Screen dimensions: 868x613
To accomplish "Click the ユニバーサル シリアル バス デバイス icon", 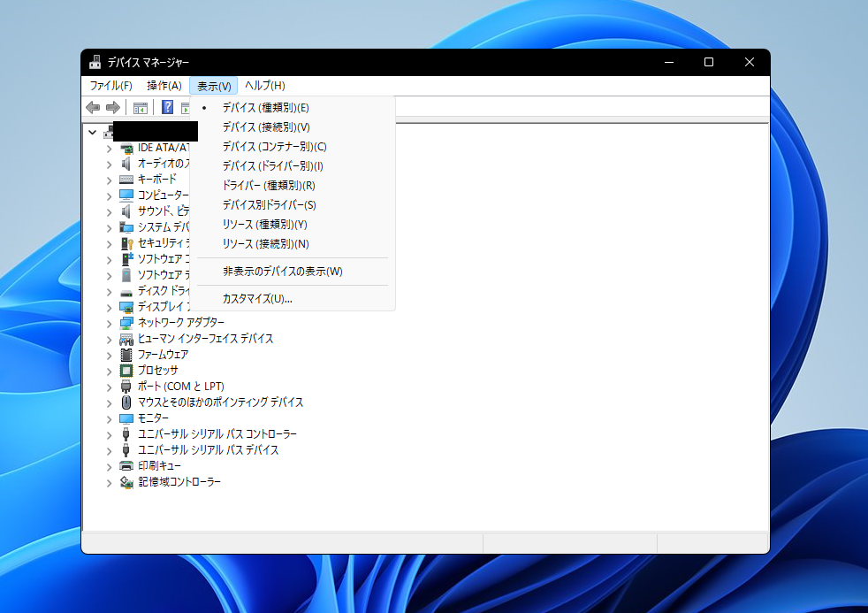I will [126, 450].
